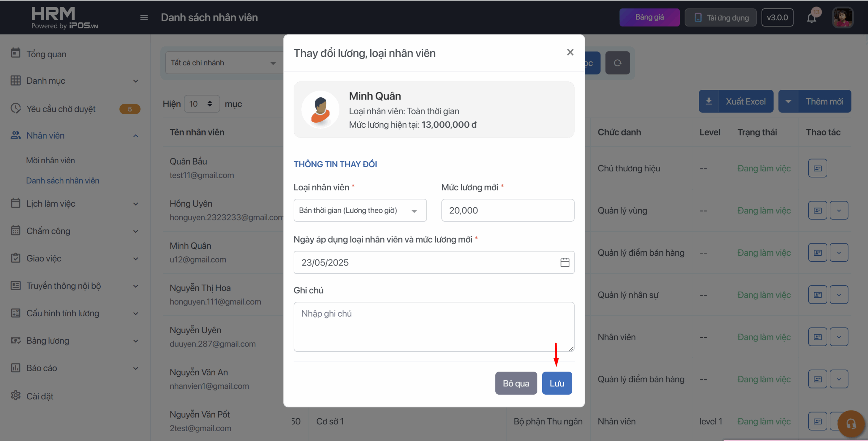Viewport: 868px width, 441px height.
Task: Open the calendar date picker icon
Action: pos(565,262)
